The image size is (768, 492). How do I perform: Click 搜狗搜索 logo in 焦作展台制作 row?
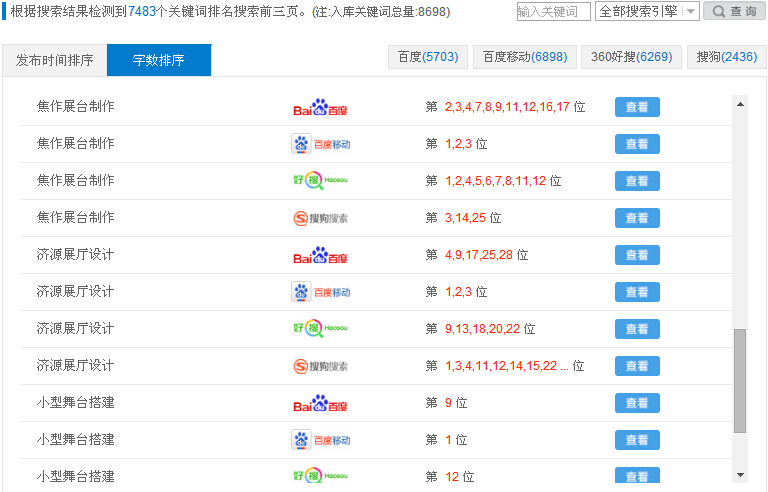tap(320, 218)
